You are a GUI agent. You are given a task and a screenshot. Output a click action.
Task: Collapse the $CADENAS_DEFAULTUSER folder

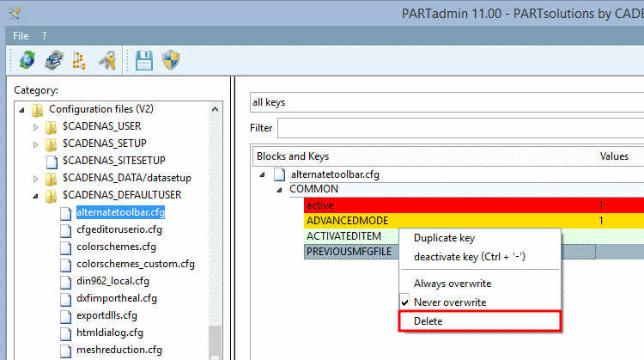coord(36,196)
